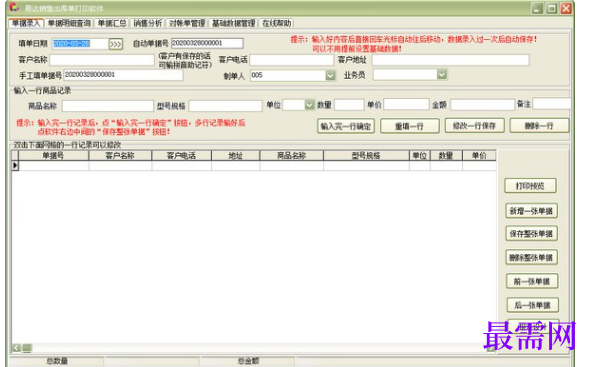Screen dimensions: 595x367
Task: Expand the 业务员 dropdown arrow
Action: point(442,74)
